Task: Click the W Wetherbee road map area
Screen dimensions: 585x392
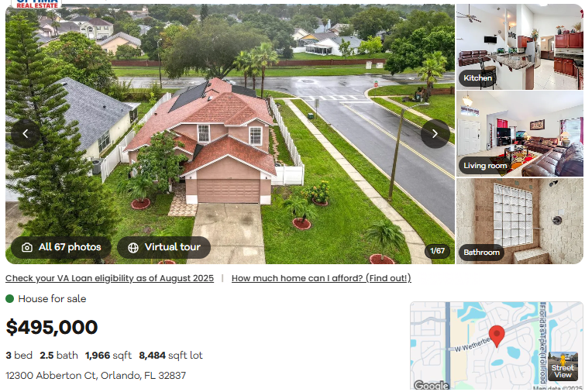Action: click(x=472, y=344)
